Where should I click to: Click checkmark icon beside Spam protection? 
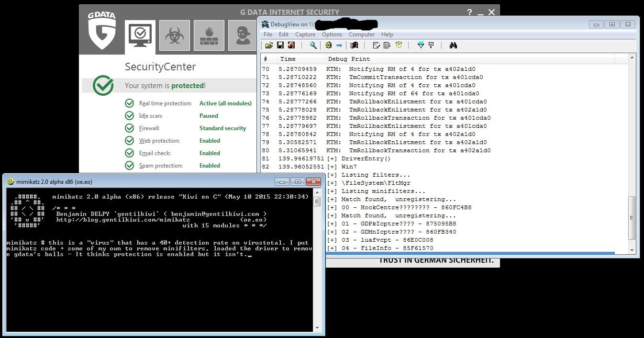click(129, 166)
